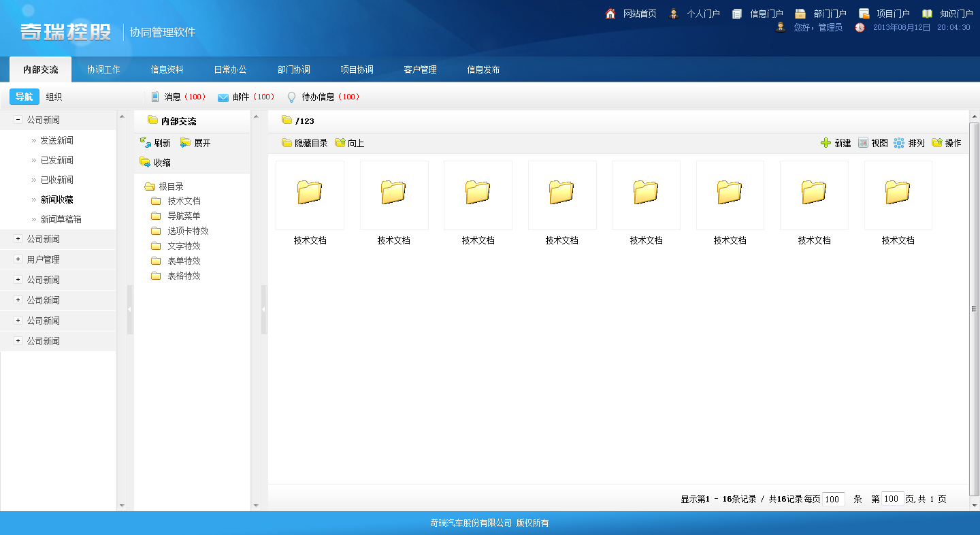This screenshot has width=980, height=535.
Task: Open the 日常办公 tab
Action: pyautogui.click(x=230, y=69)
